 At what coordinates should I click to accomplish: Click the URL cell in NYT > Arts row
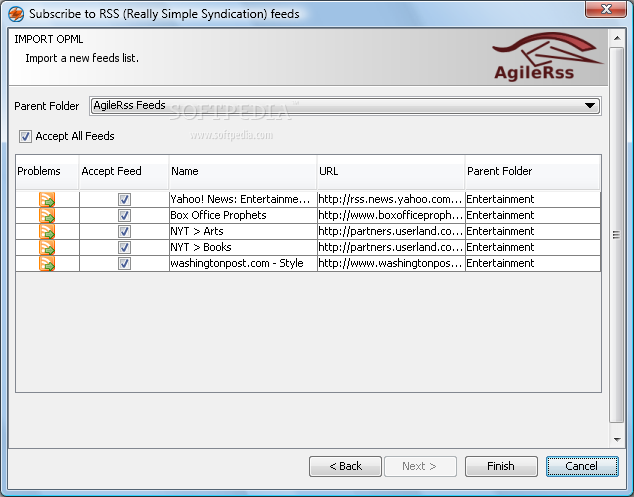pyautogui.click(x=391, y=231)
